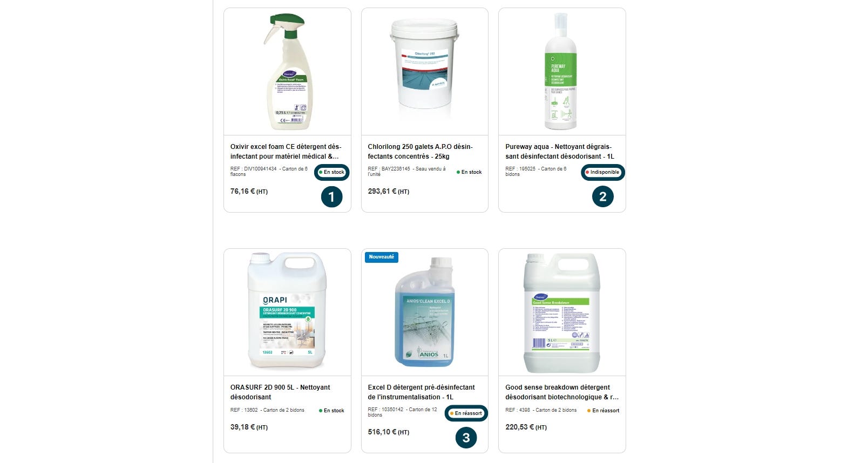
Task: Open the ORAPI Orasurf 2D 900 canister image
Action: (x=287, y=311)
